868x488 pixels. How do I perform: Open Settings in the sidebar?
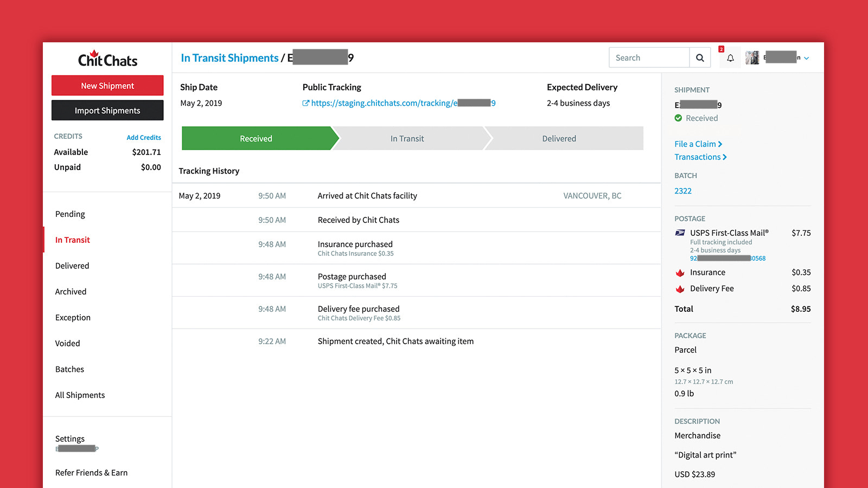pos(70,439)
